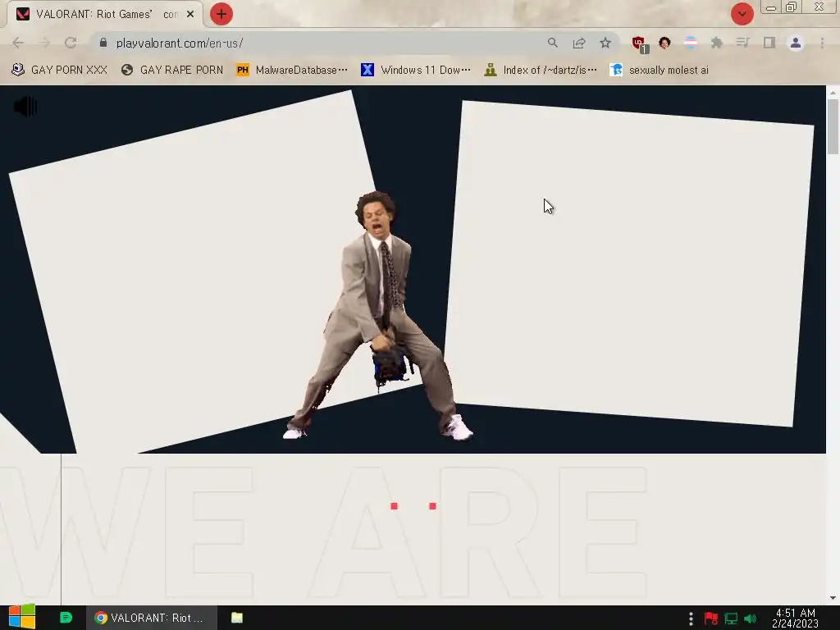840x630 pixels.
Task: Toggle the browser side panel
Action: click(x=769, y=43)
